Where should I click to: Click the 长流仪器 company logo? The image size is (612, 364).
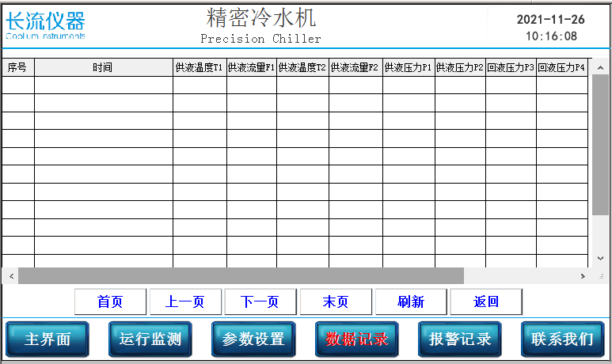45,25
